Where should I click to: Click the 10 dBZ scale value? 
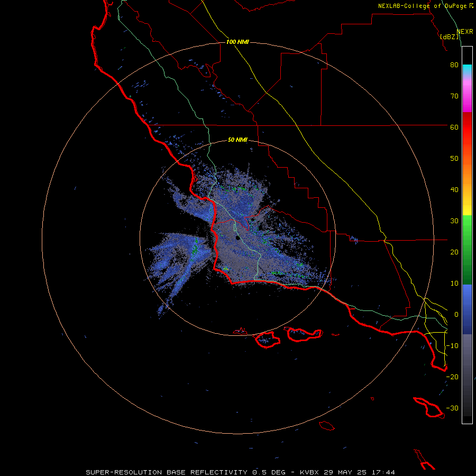click(x=454, y=283)
